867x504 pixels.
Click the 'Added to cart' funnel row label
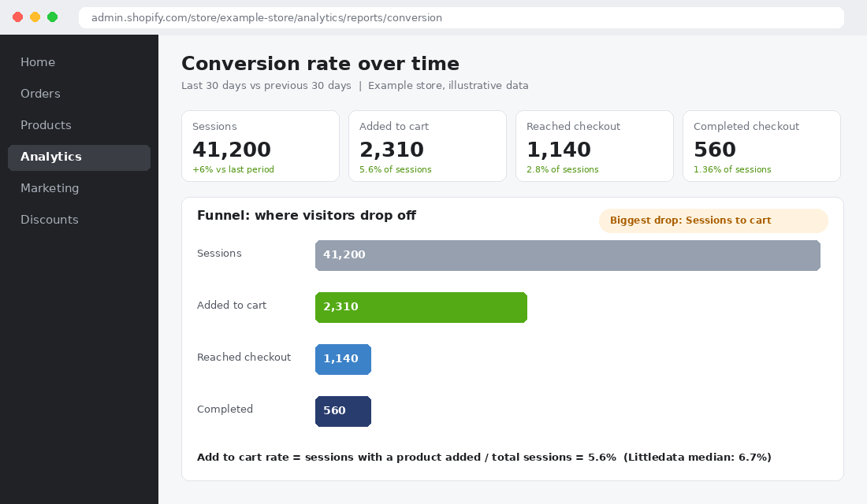[x=232, y=306]
